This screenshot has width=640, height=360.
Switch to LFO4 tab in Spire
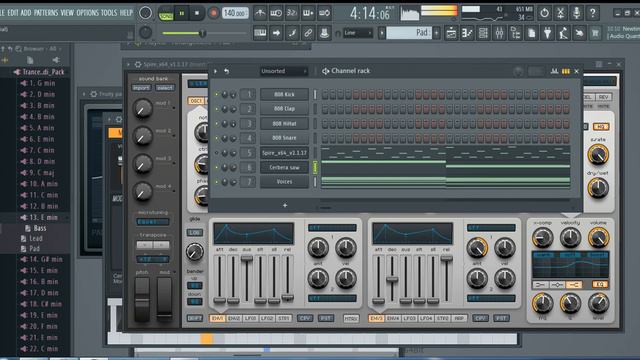pos(426,318)
